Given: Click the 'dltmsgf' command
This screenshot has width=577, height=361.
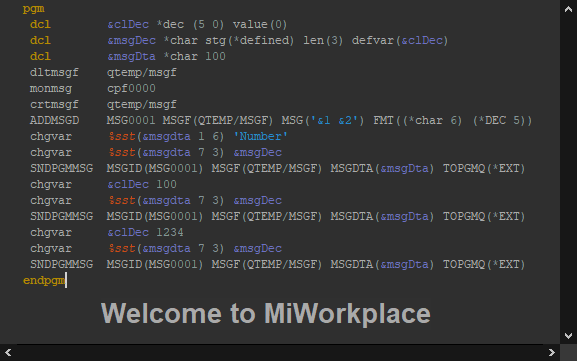Looking at the screenshot, I should pos(54,72).
